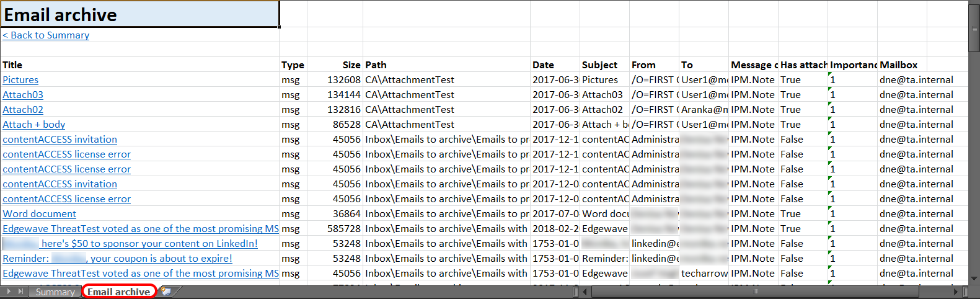
Task: Click the Insert Worksheet icon
Action: click(x=166, y=292)
